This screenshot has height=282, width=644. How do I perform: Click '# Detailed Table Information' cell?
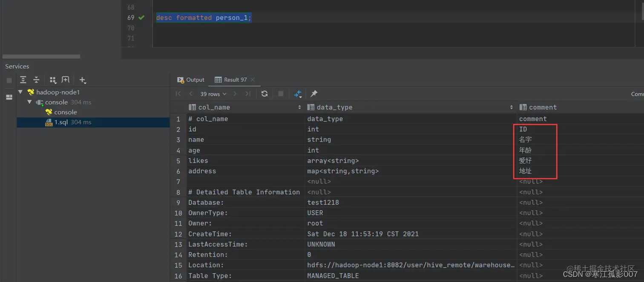click(245, 192)
